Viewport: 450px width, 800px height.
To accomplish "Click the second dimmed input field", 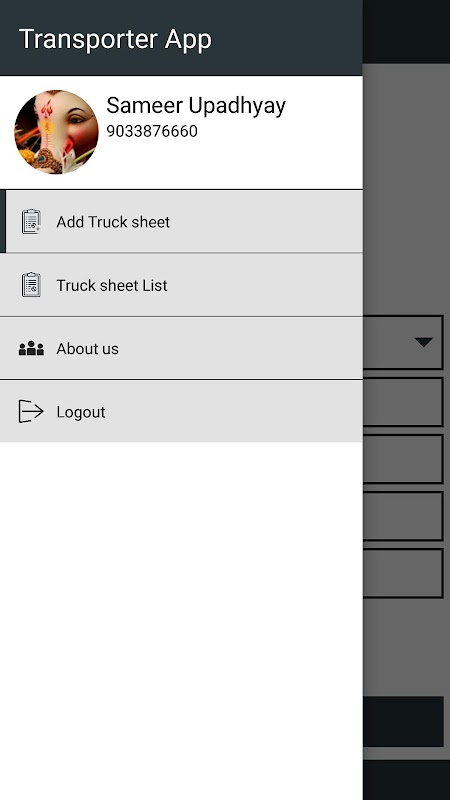I will click(x=403, y=459).
